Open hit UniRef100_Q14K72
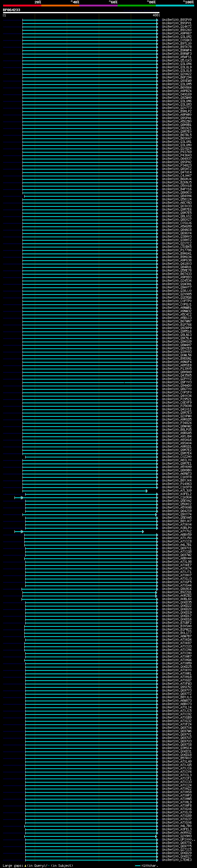 177,26
